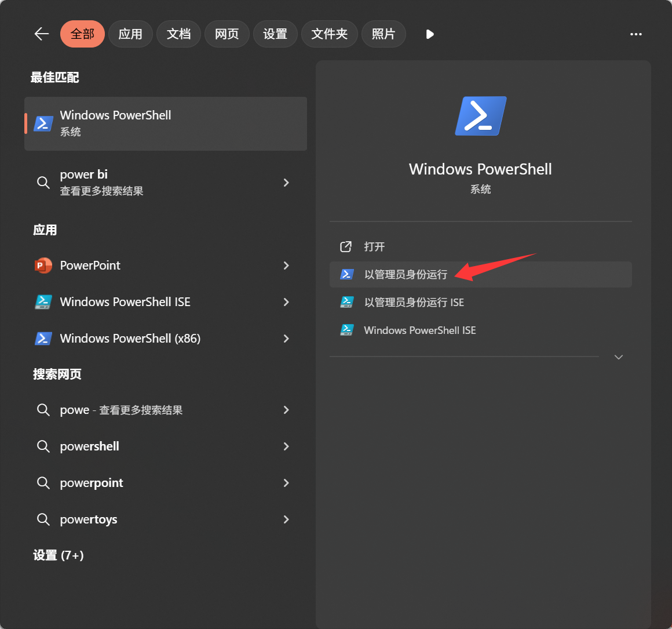Choose Windows PowerShell ISE in preview pane
672x629 pixels.
coord(480,330)
